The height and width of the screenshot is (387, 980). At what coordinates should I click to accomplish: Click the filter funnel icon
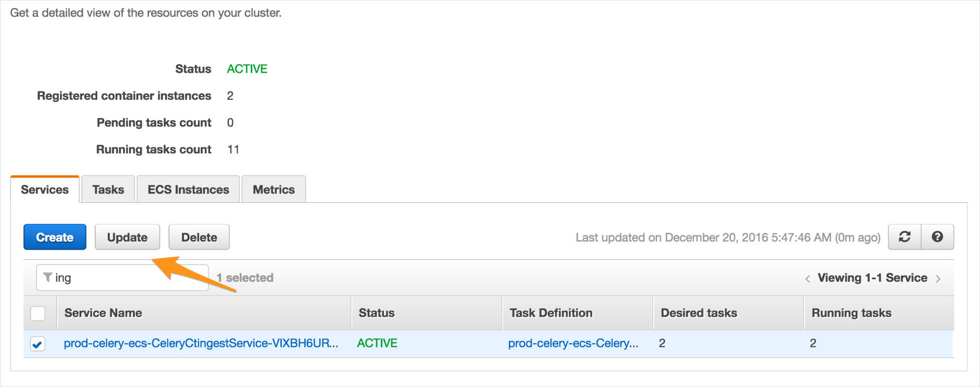tap(48, 277)
